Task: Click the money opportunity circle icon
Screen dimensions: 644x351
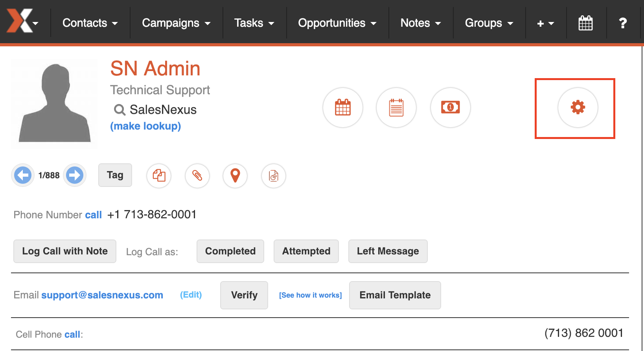Action: coord(451,107)
